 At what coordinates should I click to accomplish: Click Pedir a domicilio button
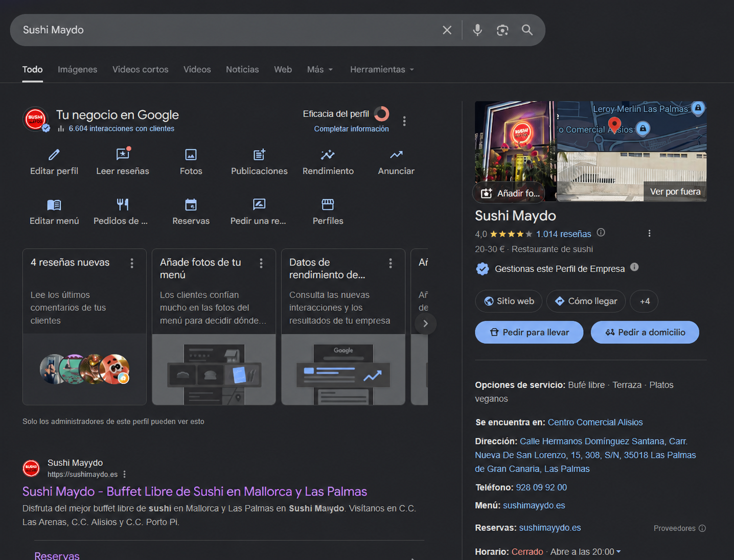645,332
